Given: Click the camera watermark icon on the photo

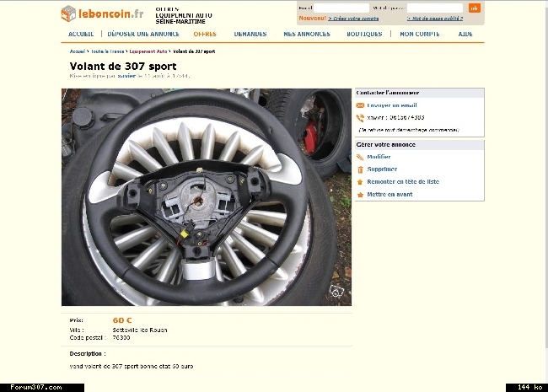Looking at the screenshot, I should coord(336,291).
